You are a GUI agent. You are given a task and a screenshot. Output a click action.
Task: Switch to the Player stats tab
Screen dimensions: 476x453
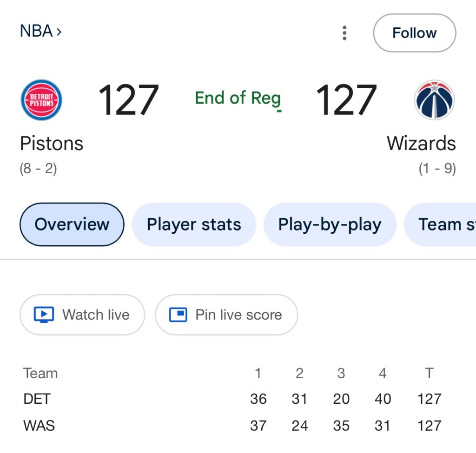click(x=194, y=224)
